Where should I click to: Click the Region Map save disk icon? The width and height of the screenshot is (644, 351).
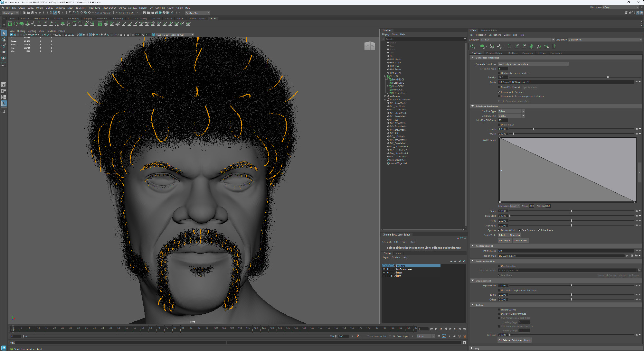pos(632,256)
